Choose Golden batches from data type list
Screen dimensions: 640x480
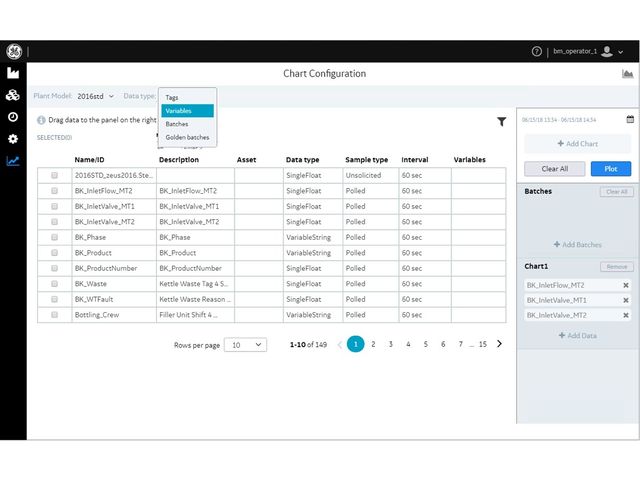click(187, 137)
